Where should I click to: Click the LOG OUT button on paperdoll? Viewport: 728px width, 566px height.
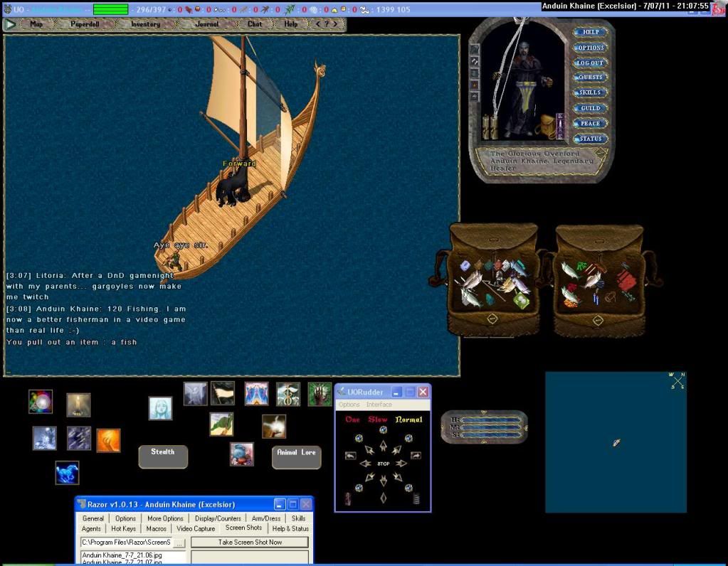click(590, 63)
